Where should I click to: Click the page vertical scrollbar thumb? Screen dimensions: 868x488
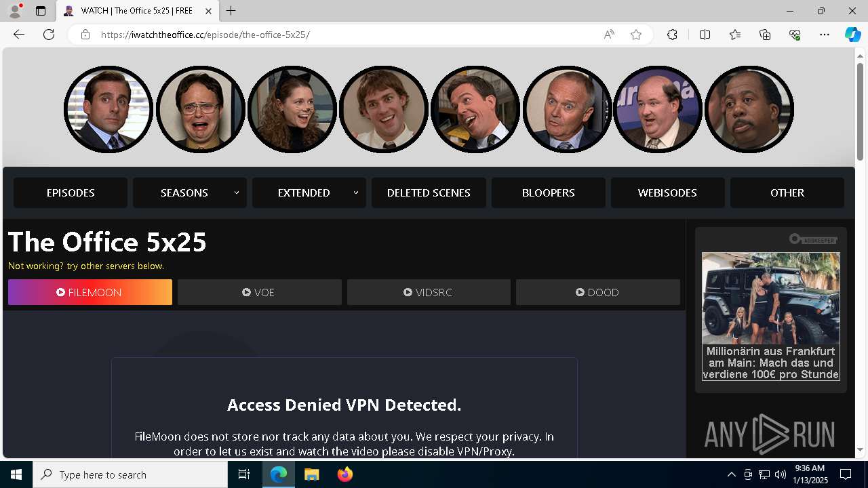(x=860, y=111)
